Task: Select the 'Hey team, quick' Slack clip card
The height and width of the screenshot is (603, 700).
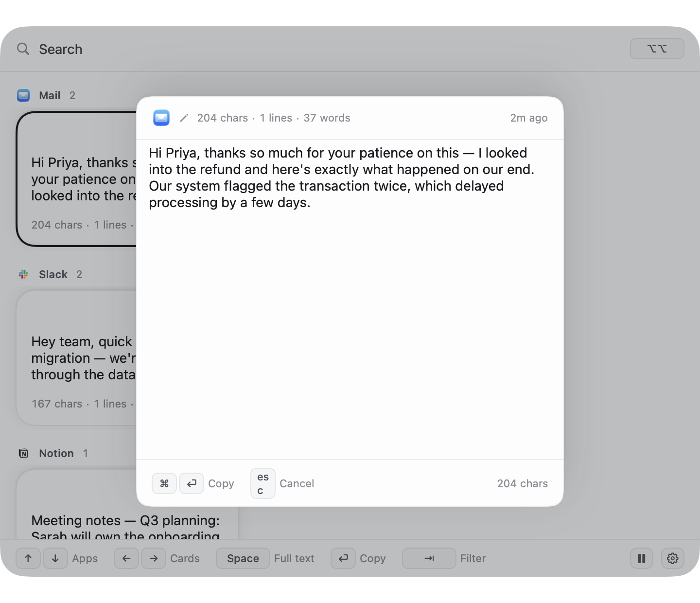Action: pyautogui.click(x=77, y=358)
